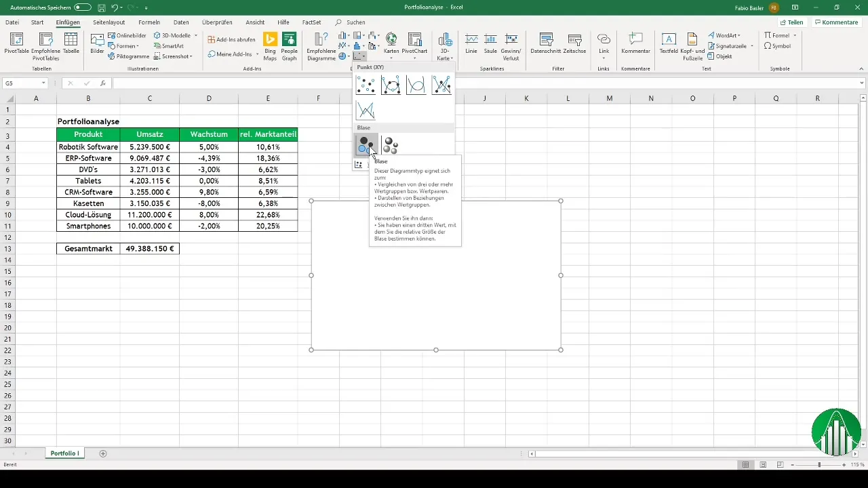Viewport: 868px width, 488px height.
Task: Insert a SmartArt graphic
Action: pos(168,46)
